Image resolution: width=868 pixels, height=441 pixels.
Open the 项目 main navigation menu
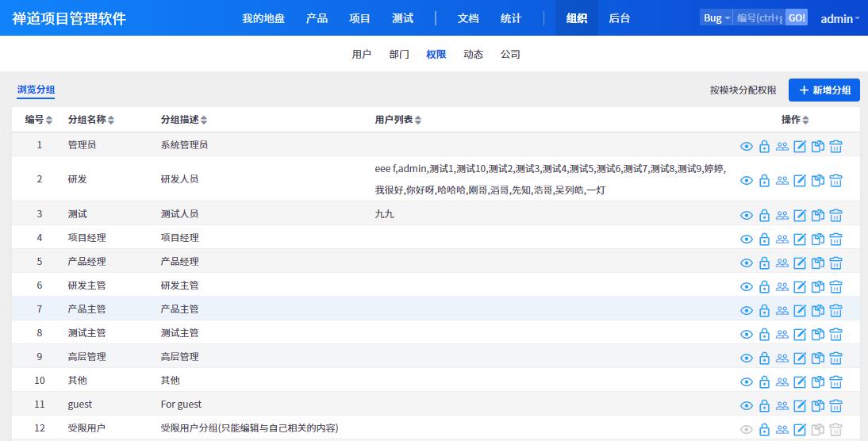(359, 18)
